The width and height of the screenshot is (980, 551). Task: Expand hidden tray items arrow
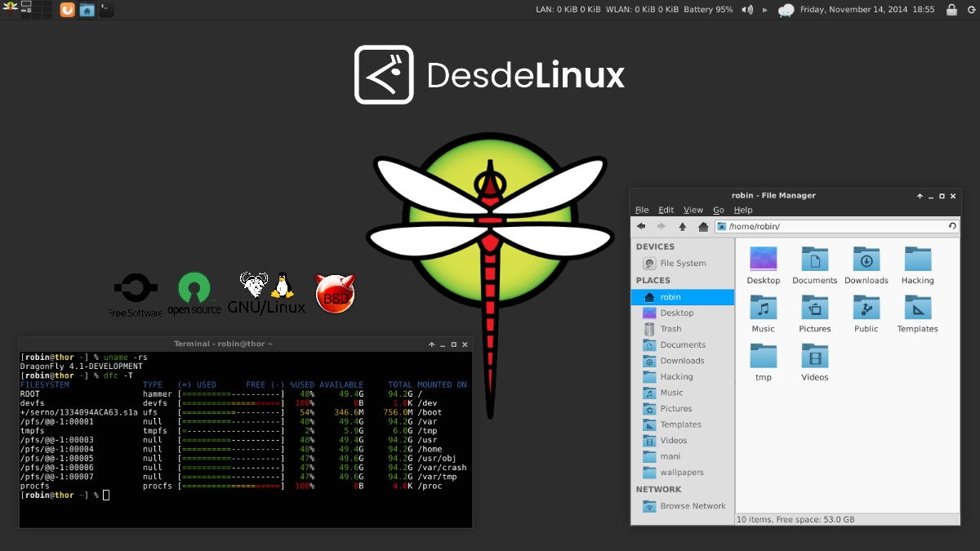click(765, 10)
